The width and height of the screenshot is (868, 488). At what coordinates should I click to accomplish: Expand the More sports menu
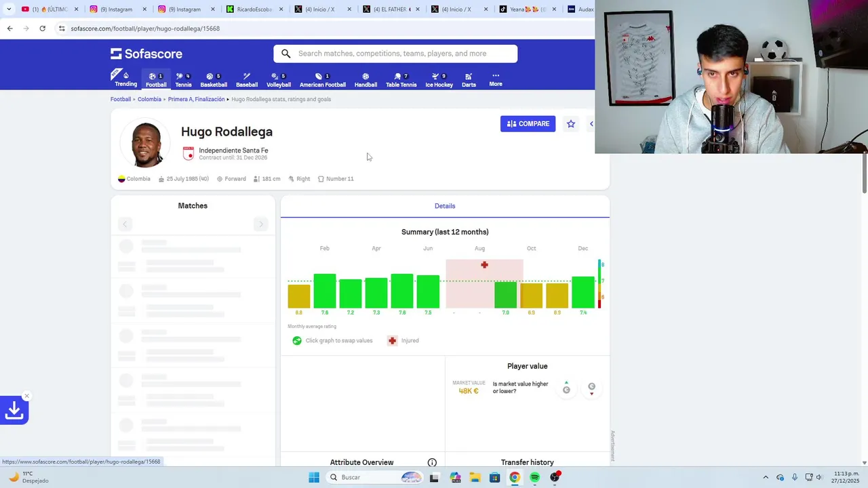pos(496,79)
